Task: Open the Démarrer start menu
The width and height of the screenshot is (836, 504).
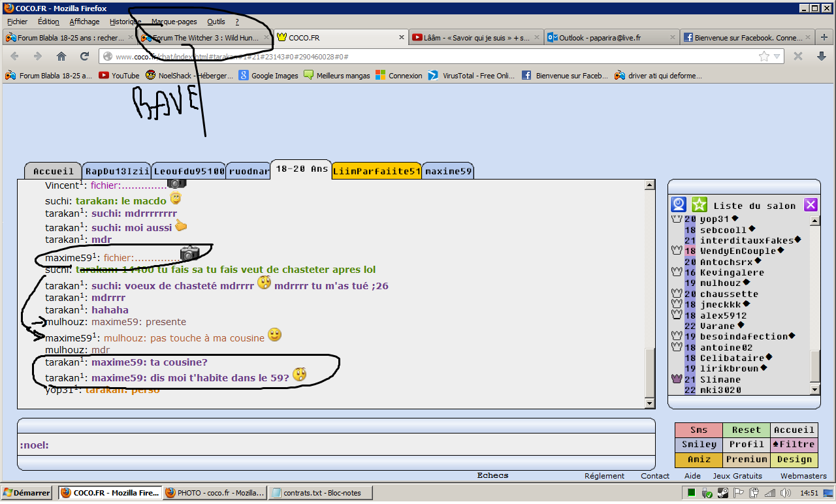Action: click(x=27, y=493)
